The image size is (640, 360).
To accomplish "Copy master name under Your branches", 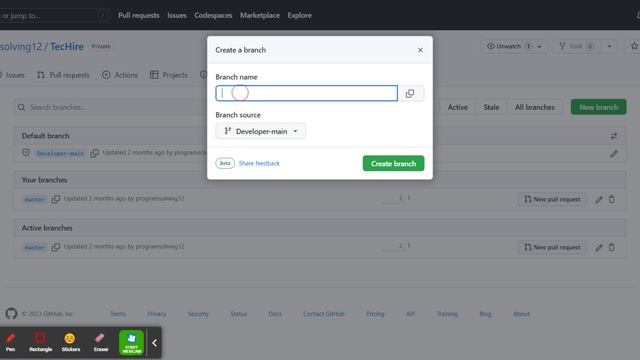I will pos(56,199).
